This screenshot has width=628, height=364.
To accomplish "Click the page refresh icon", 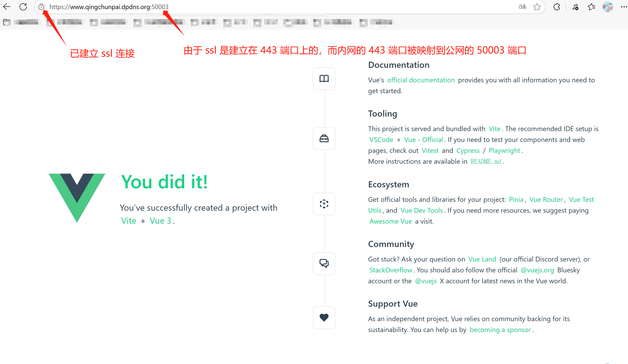I will [x=23, y=7].
